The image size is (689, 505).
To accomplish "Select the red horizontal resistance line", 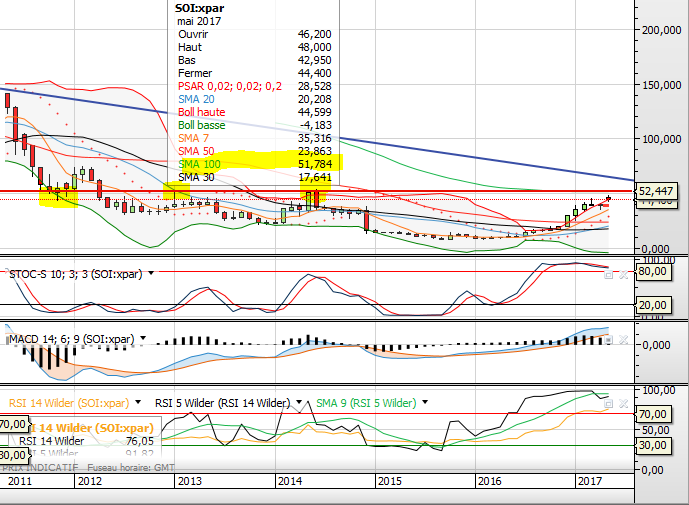I will tap(450, 190).
